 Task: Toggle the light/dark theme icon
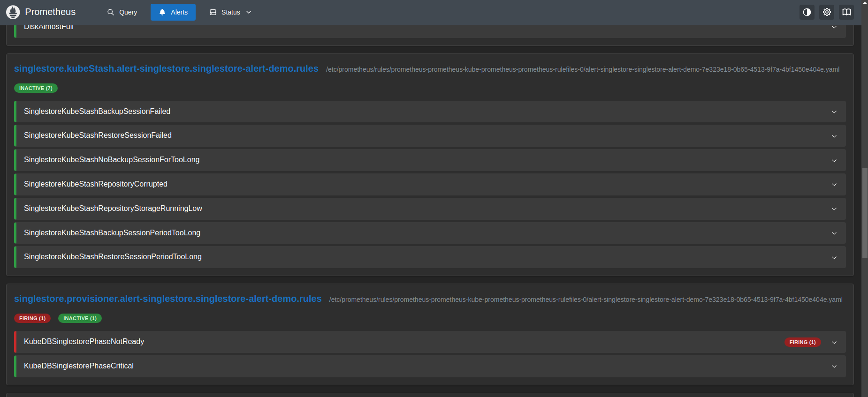click(807, 12)
